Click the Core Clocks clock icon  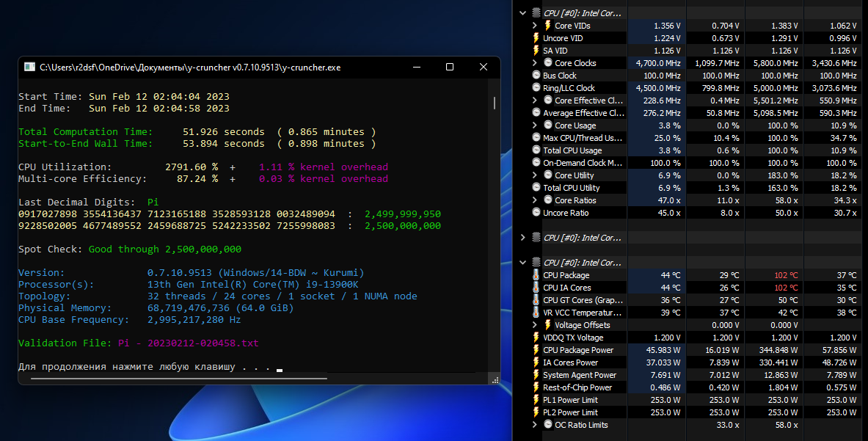point(548,62)
